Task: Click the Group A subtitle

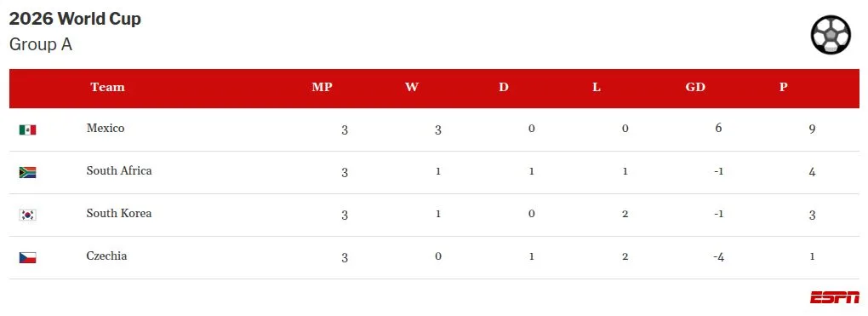Action: (41, 44)
